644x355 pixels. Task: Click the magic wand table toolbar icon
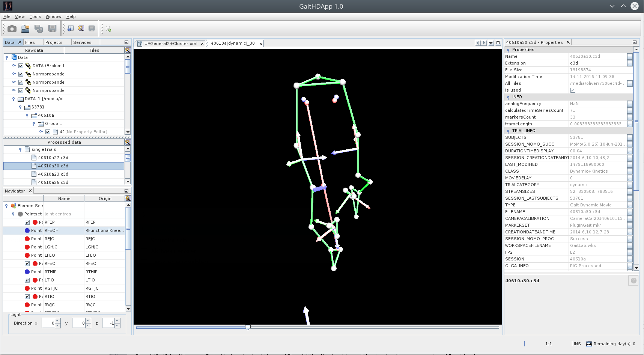point(81,29)
